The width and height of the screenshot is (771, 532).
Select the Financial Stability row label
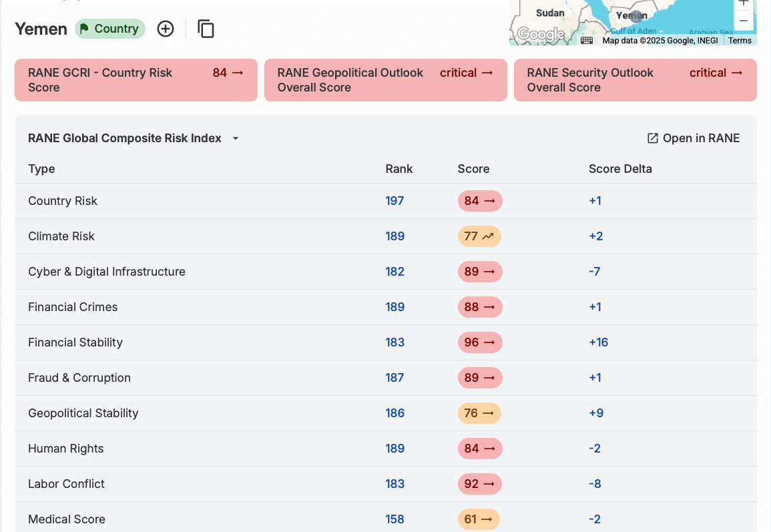[x=75, y=342]
